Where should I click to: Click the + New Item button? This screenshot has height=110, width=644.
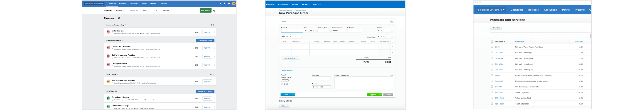[496, 28]
